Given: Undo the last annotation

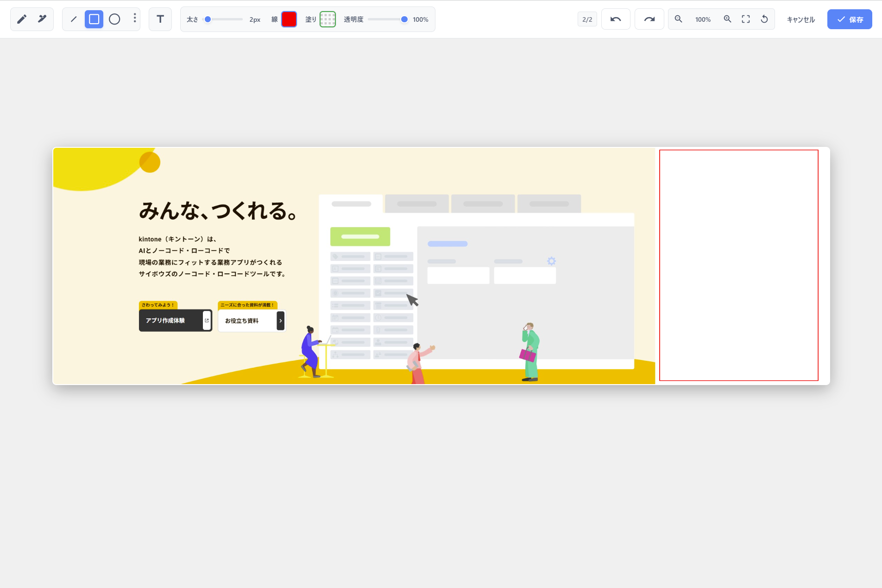Looking at the screenshot, I should [616, 19].
